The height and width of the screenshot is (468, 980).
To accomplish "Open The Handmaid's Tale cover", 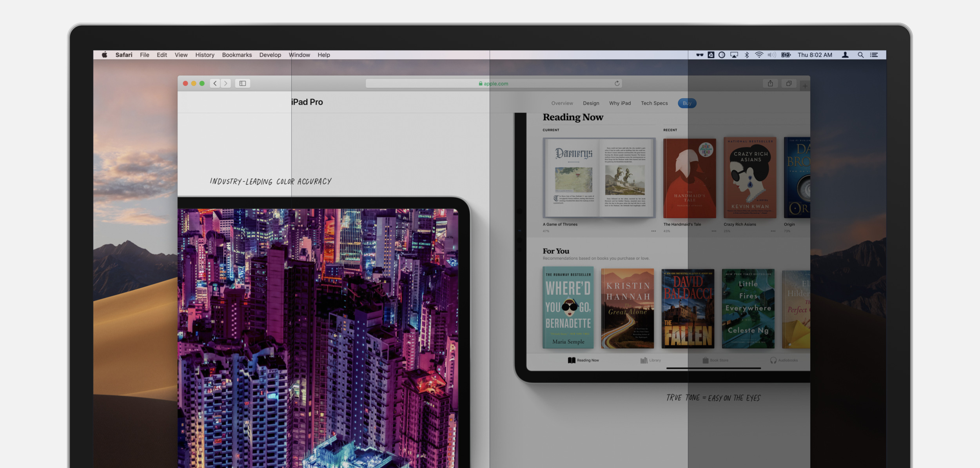I will [x=690, y=178].
